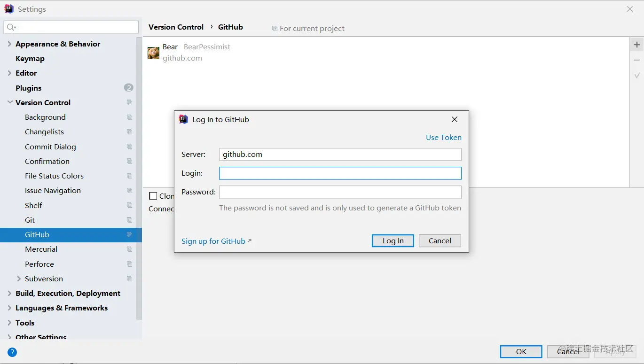
Task: Click the Log In button
Action: [393, 240]
